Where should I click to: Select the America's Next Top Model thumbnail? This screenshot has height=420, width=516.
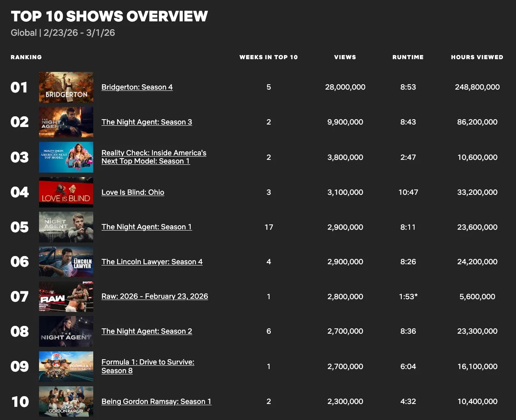[x=66, y=157]
